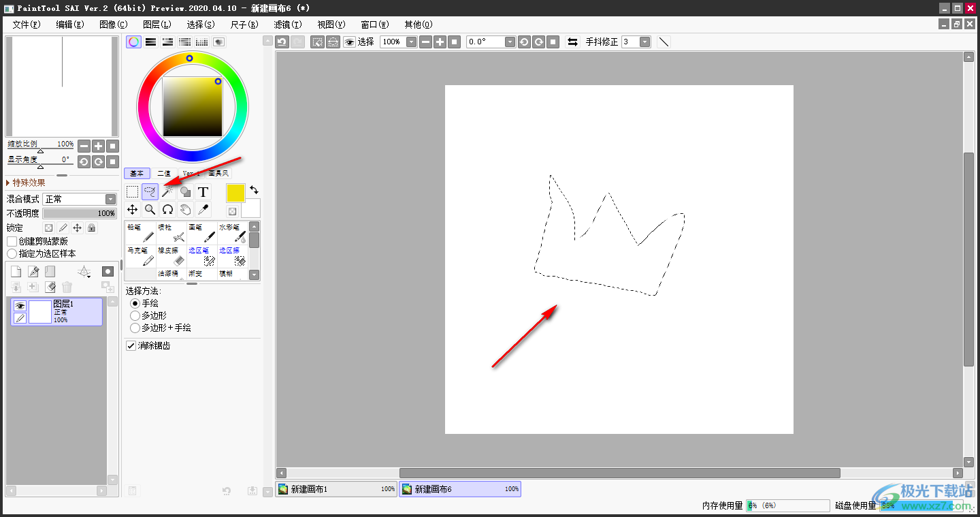The image size is (980, 517).
Task: Choose the 喷枪 airbrush
Action: point(172,233)
